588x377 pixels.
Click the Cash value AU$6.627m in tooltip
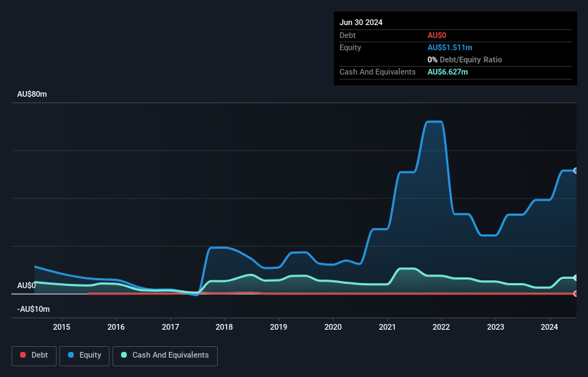[x=448, y=72]
